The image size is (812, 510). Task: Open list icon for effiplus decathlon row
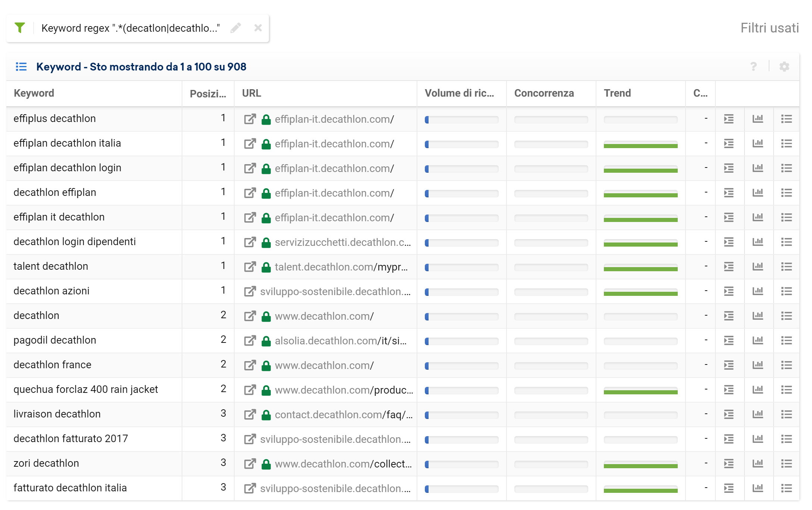786,119
